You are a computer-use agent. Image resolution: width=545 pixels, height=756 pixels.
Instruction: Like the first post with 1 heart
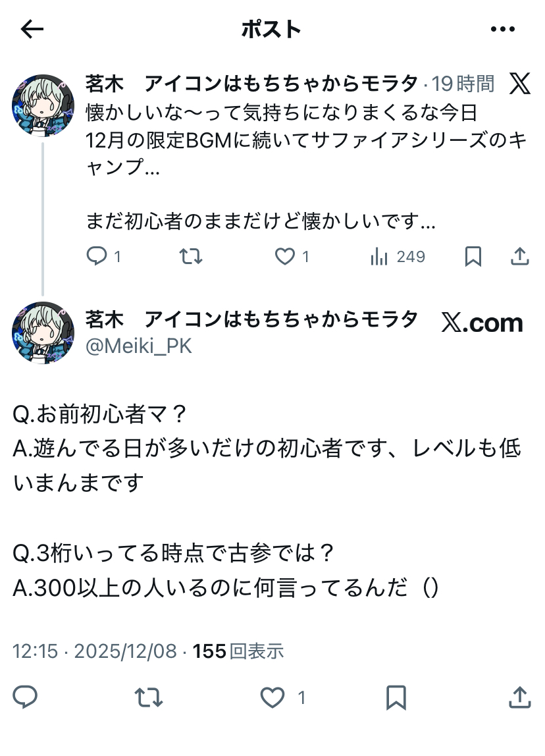tap(292, 256)
